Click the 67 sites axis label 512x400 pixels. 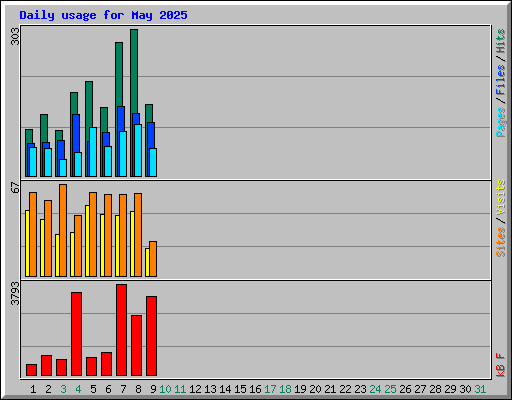pos(15,187)
